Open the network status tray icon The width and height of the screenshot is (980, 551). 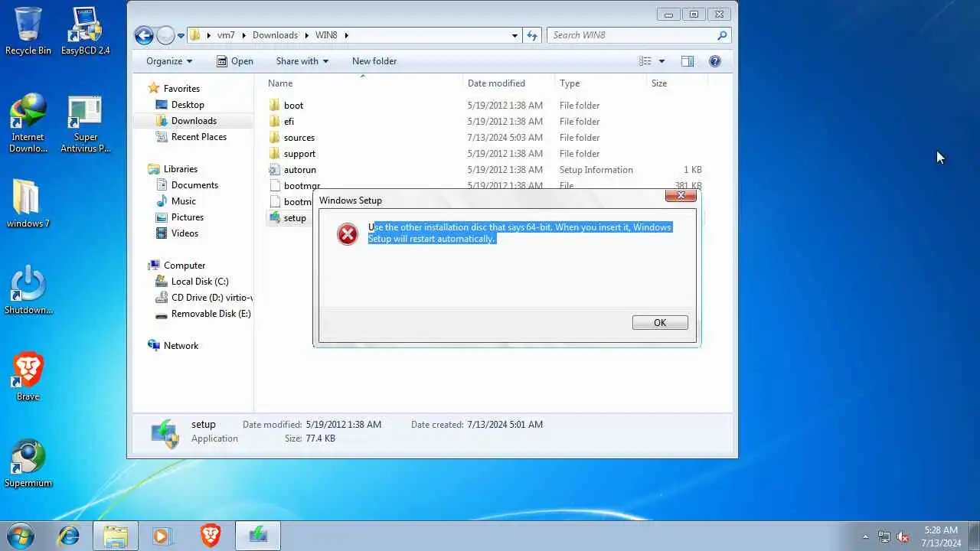click(884, 537)
